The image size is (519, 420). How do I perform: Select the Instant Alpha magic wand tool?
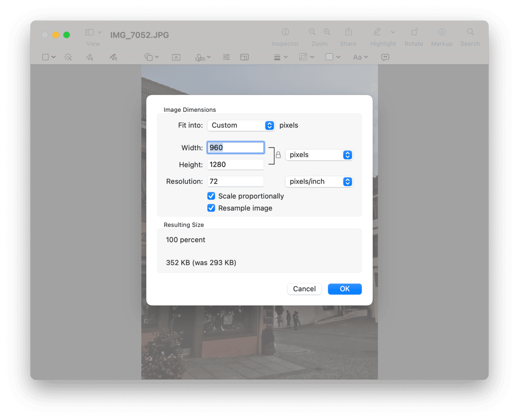pos(68,57)
